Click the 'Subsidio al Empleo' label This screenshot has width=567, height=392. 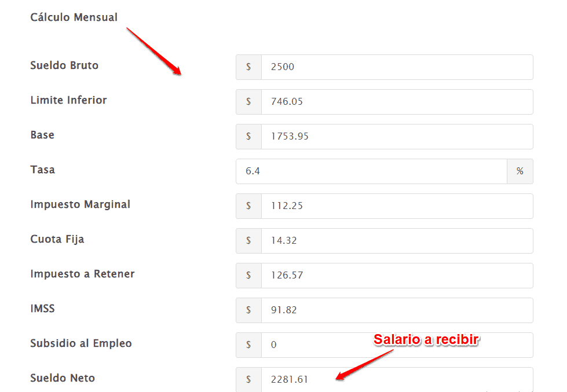[x=81, y=343]
